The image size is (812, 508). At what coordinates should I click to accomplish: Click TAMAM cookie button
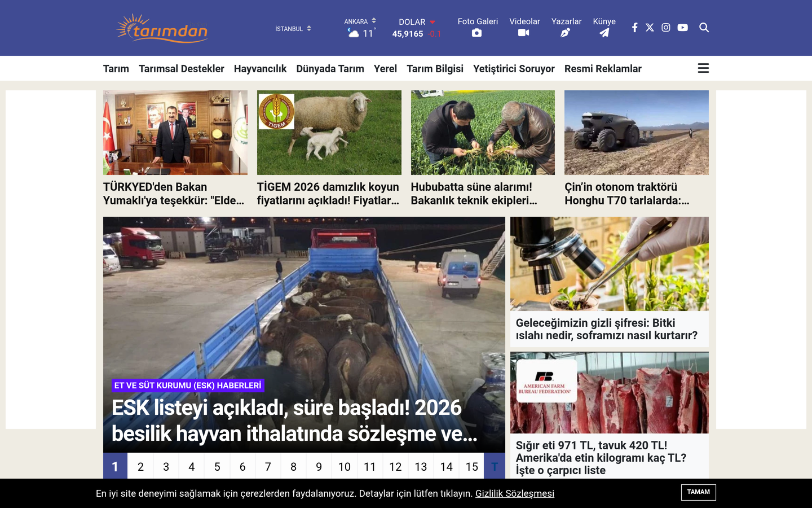click(698, 492)
